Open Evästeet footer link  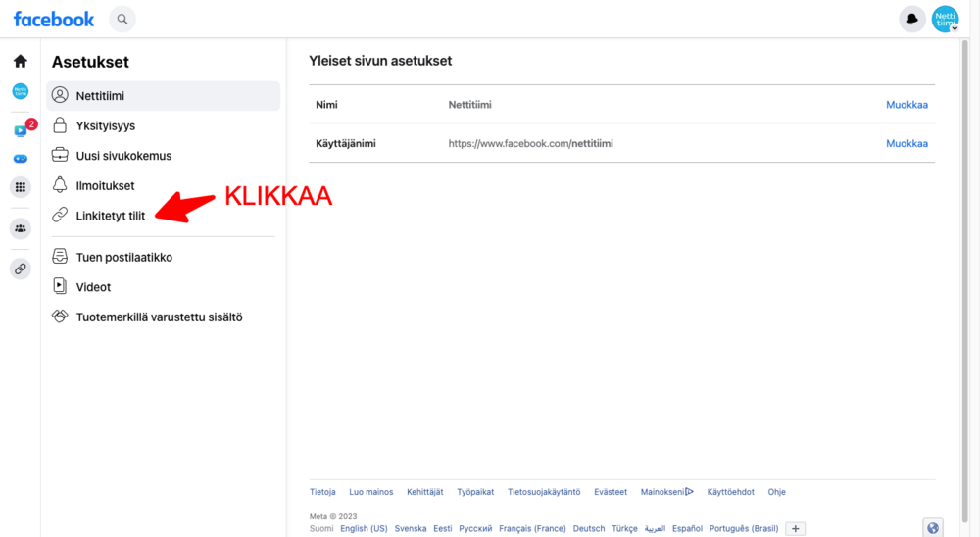pos(611,492)
